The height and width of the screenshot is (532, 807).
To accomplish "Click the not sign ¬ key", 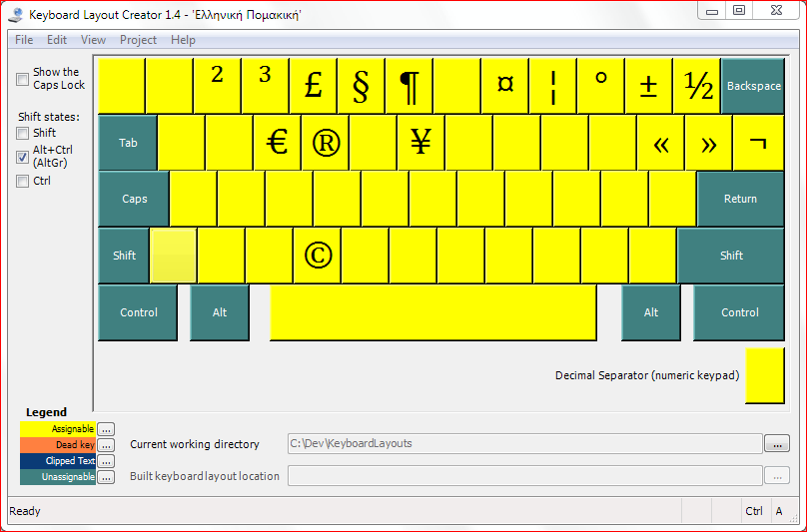I will 758,143.
